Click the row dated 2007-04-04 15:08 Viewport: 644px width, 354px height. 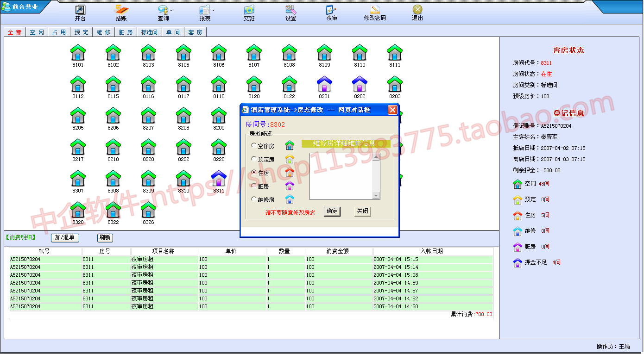[x=251, y=275]
